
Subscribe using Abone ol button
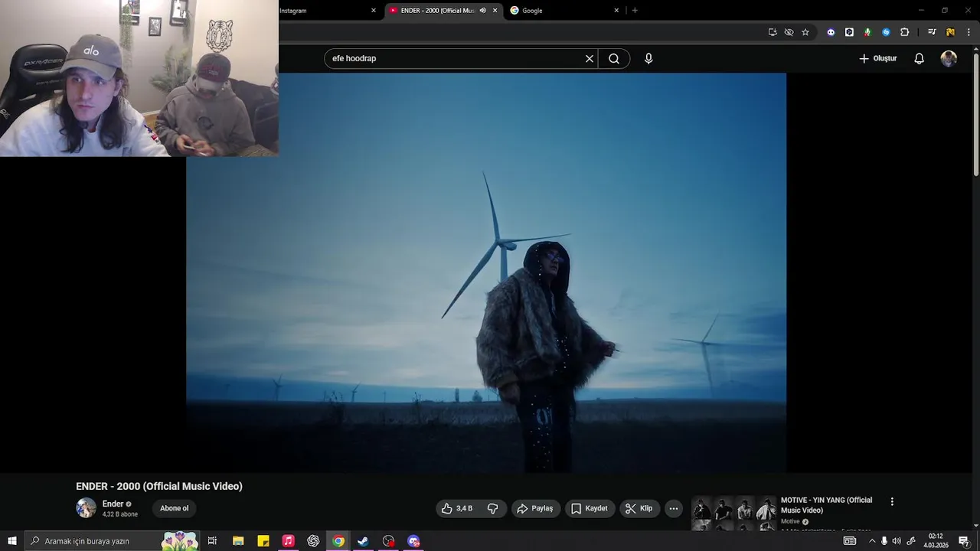174,508
